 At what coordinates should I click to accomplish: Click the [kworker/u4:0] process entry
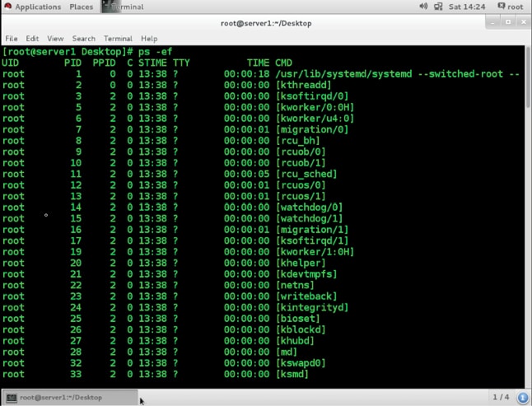pyautogui.click(x=315, y=119)
